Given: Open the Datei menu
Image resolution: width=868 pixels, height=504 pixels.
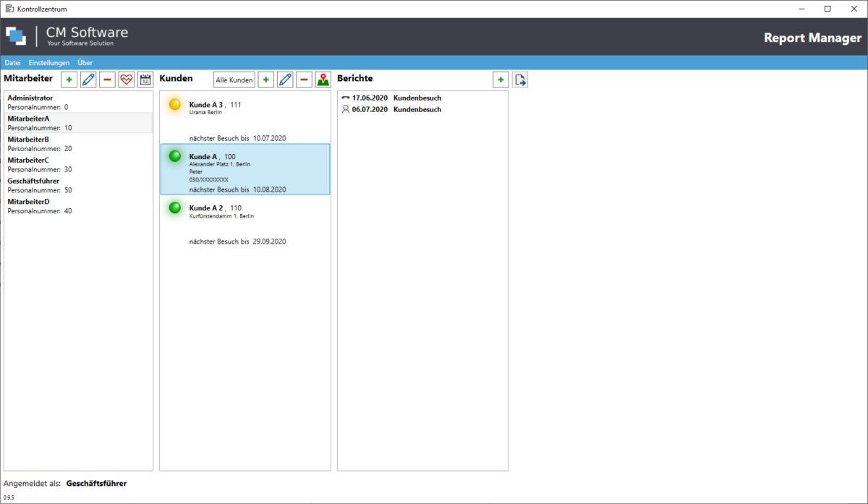Looking at the screenshot, I should 12,62.
